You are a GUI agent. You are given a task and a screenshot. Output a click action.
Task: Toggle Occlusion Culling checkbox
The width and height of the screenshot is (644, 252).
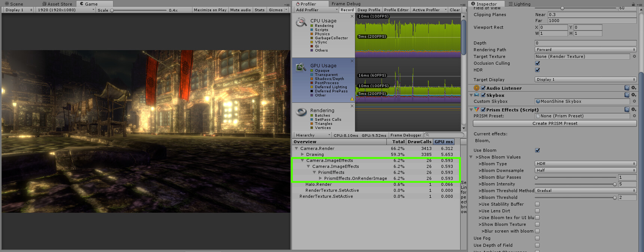(x=537, y=63)
